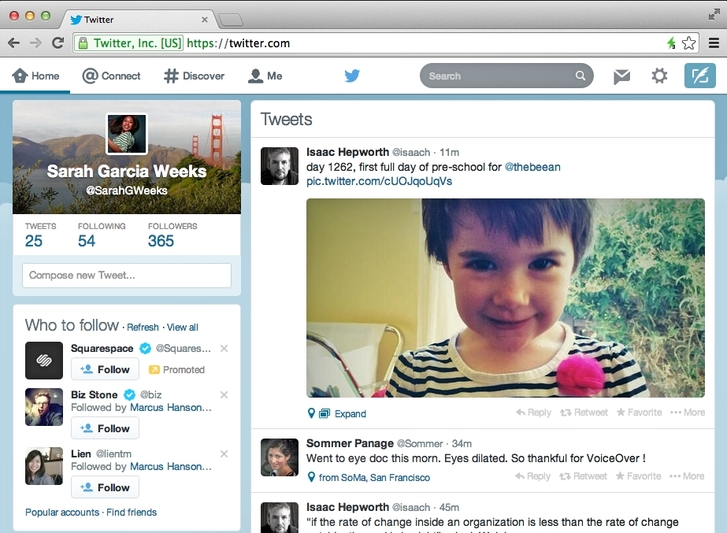
Task: Bookmark page with the star icon
Action: 689,43
